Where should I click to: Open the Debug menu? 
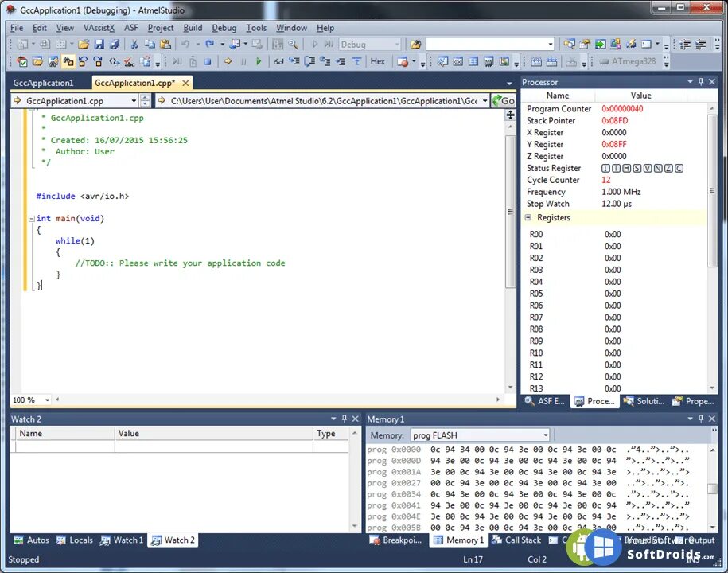tap(224, 28)
